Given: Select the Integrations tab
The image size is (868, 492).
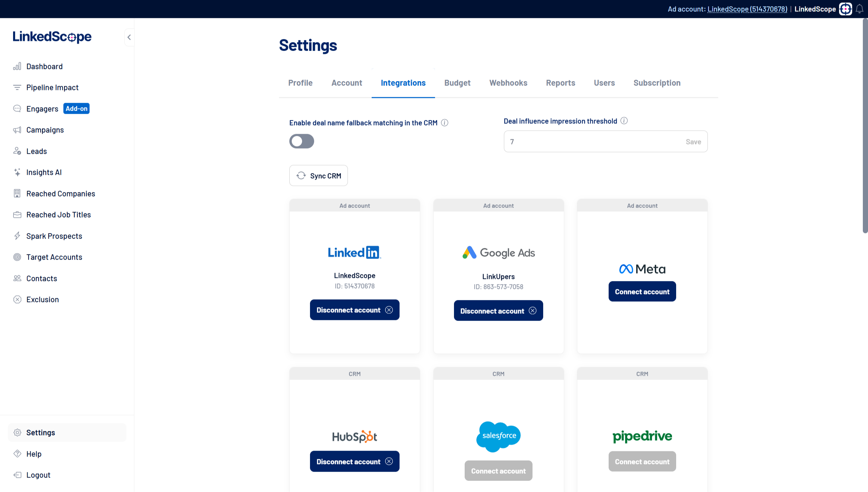Looking at the screenshot, I should [403, 83].
